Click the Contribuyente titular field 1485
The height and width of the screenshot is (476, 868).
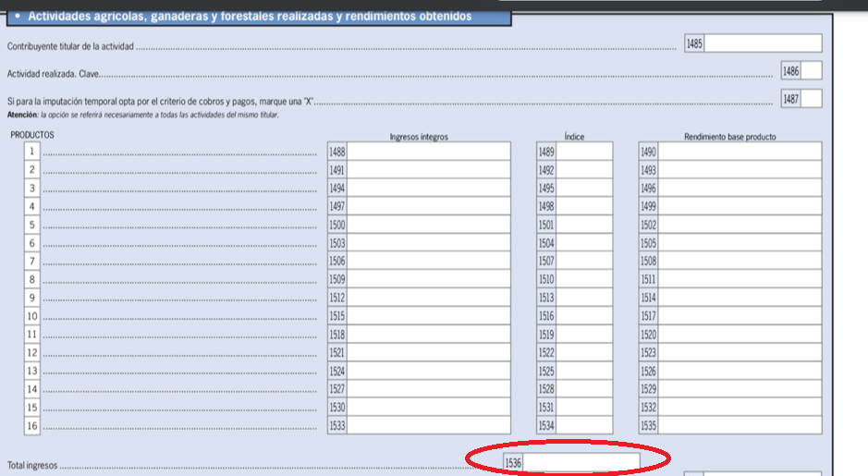pyautogui.click(x=763, y=43)
